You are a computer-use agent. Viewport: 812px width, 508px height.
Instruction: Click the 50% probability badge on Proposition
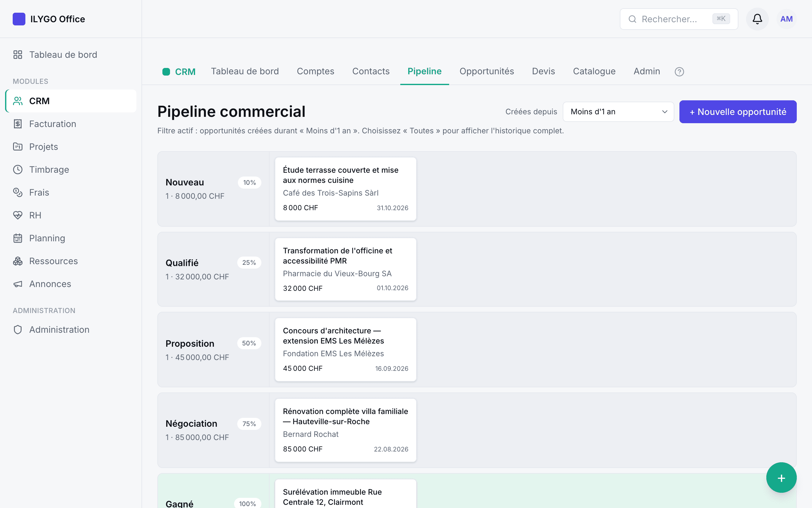click(x=249, y=343)
